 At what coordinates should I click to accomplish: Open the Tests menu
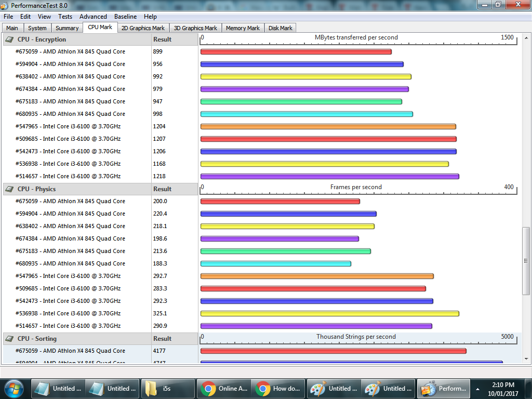tap(65, 17)
